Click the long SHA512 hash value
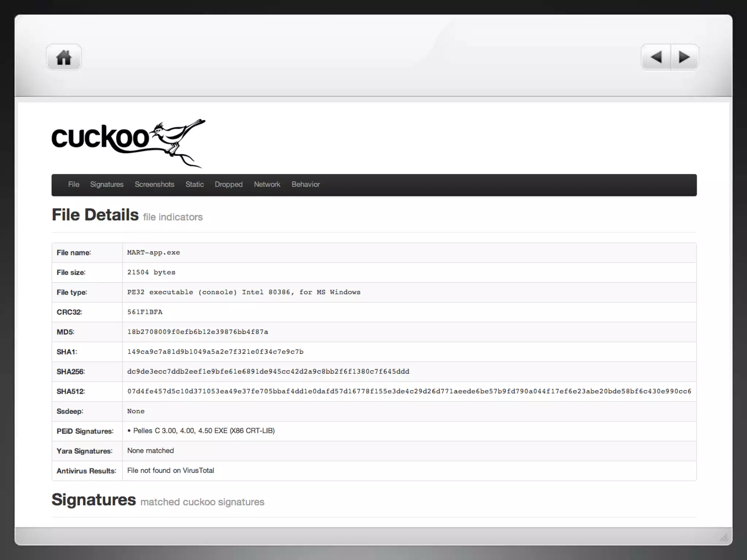 (409, 392)
